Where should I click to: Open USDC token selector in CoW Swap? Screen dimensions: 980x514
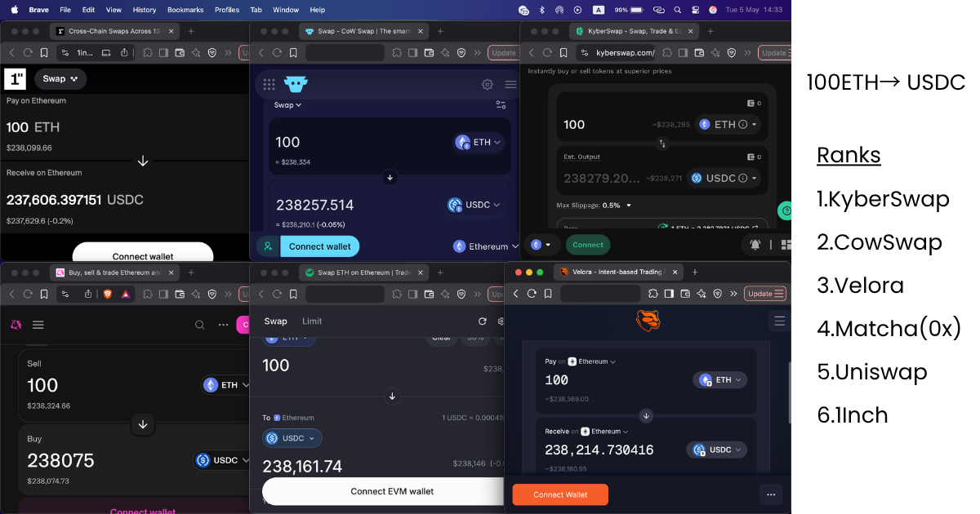(x=475, y=205)
